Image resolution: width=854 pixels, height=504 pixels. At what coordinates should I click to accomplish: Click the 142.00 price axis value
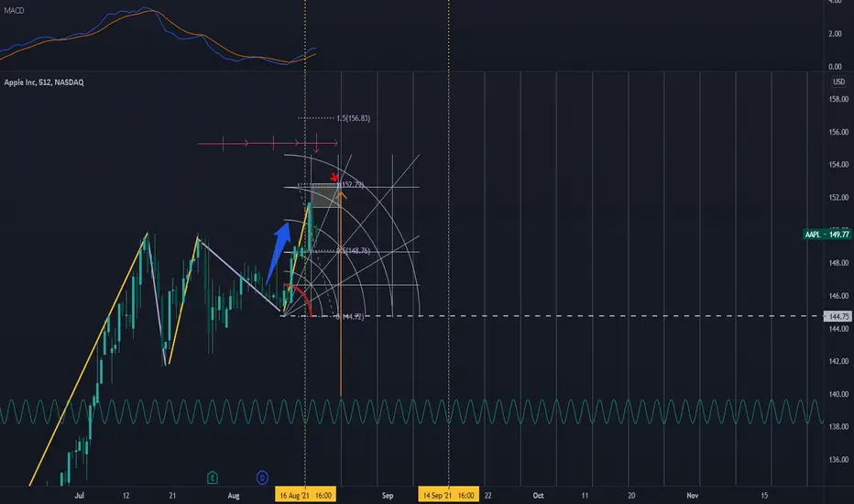coord(838,361)
